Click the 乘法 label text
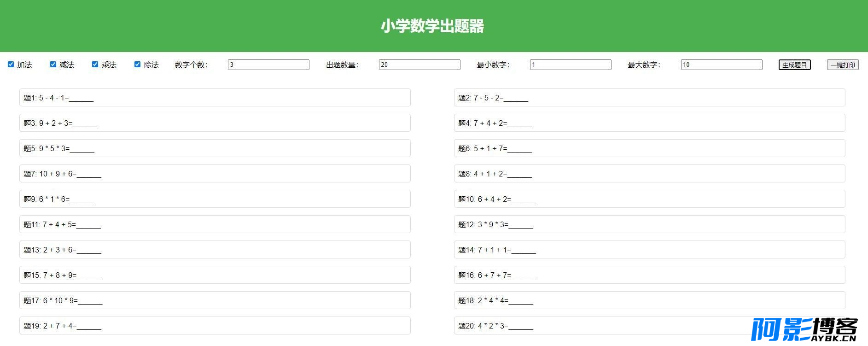Viewport: 868px width, 346px height. 109,65
